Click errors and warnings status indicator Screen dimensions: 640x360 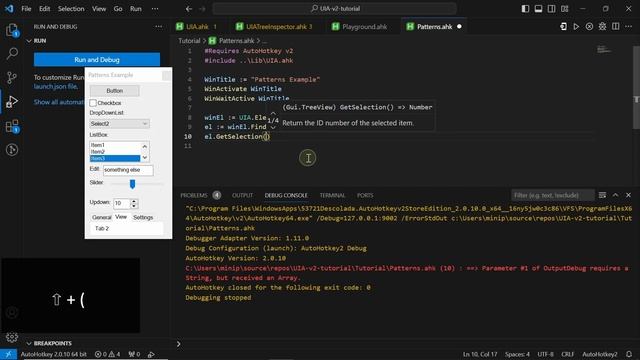coord(108,354)
